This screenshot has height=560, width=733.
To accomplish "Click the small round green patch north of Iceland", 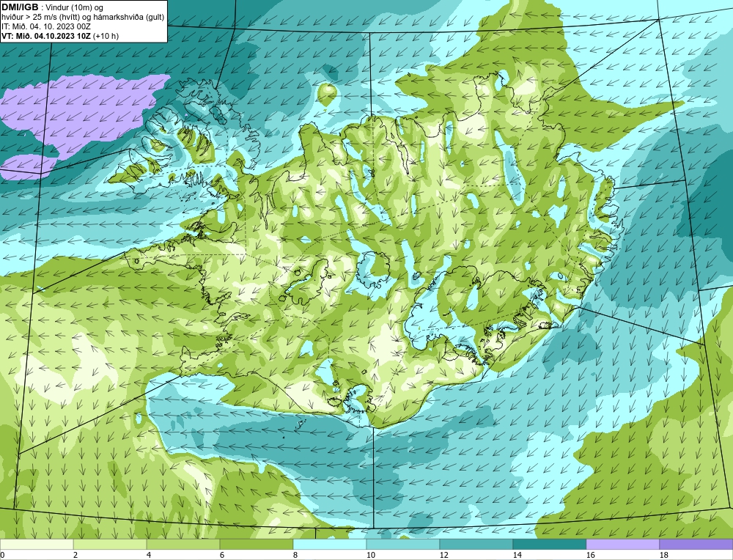I will (327, 94).
